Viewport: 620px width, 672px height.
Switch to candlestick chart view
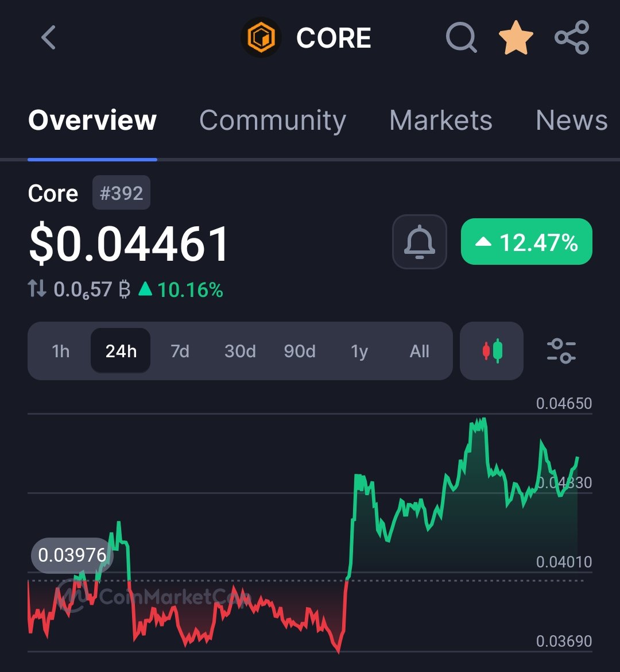[491, 351]
